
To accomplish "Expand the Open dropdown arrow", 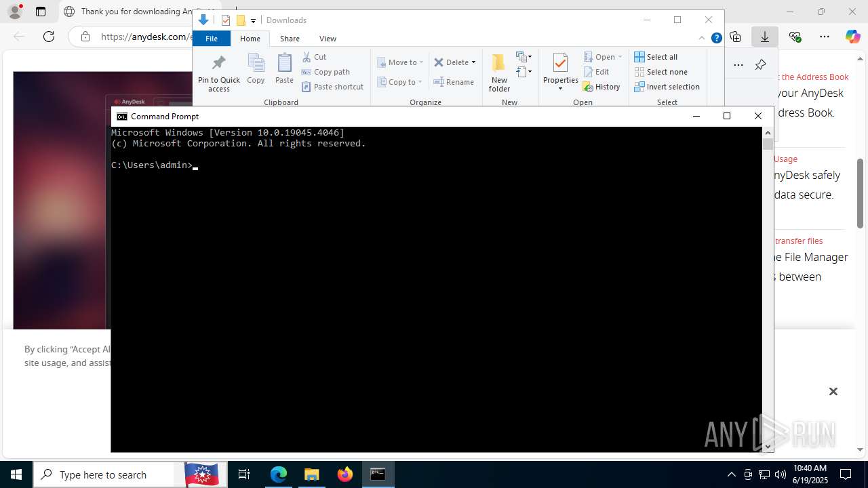I will click(x=620, y=57).
